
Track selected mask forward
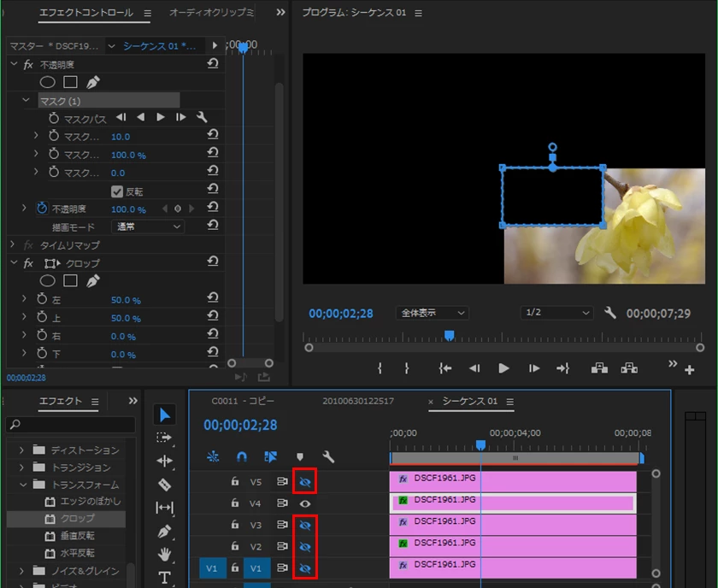[x=161, y=118]
